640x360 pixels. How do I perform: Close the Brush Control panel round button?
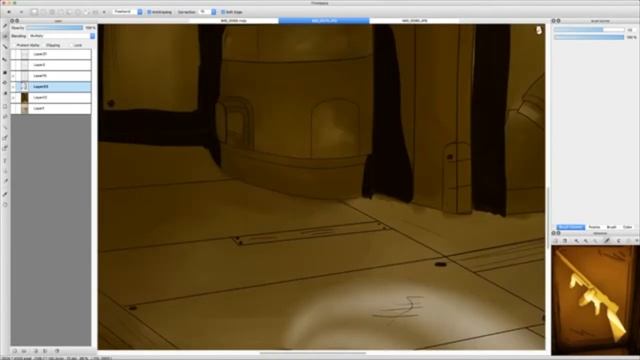coord(554,20)
